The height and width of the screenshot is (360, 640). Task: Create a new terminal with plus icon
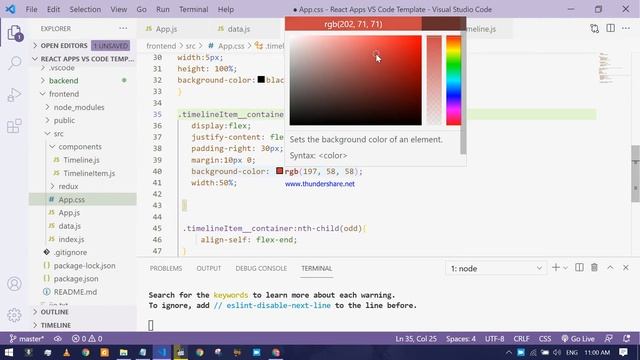pos(556,268)
